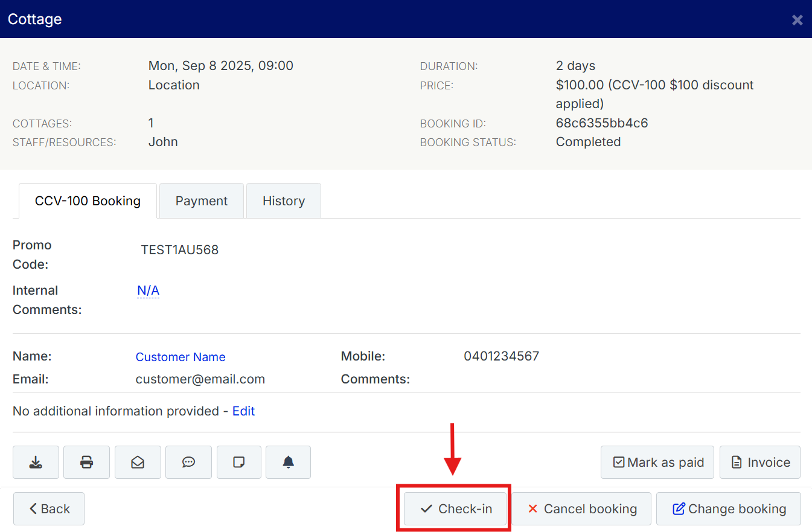Click Edit link for additional information
The height and width of the screenshot is (532, 812).
(243, 411)
